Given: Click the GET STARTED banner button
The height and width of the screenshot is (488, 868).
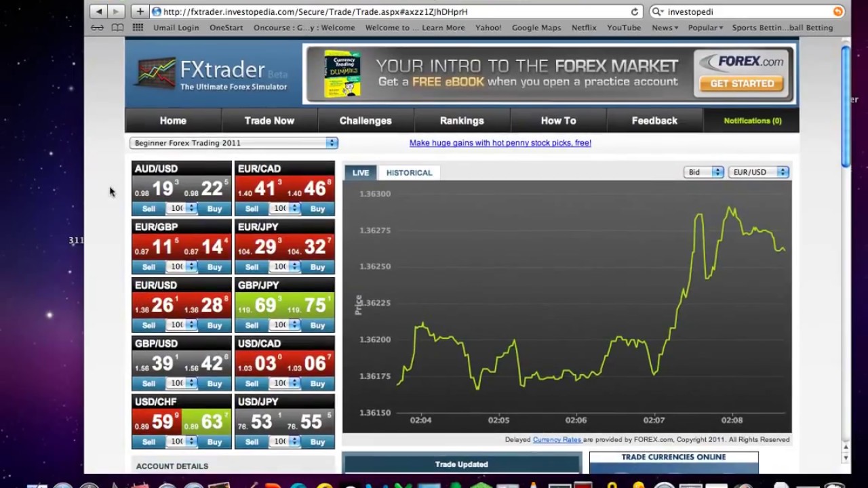Looking at the screenshot, I should click(742, 83).
